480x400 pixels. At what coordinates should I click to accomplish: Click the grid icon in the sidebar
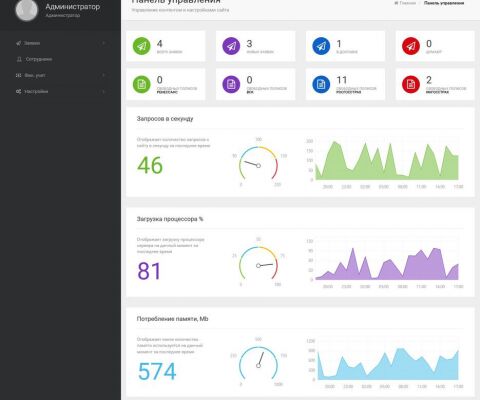(x=18, y=75)
